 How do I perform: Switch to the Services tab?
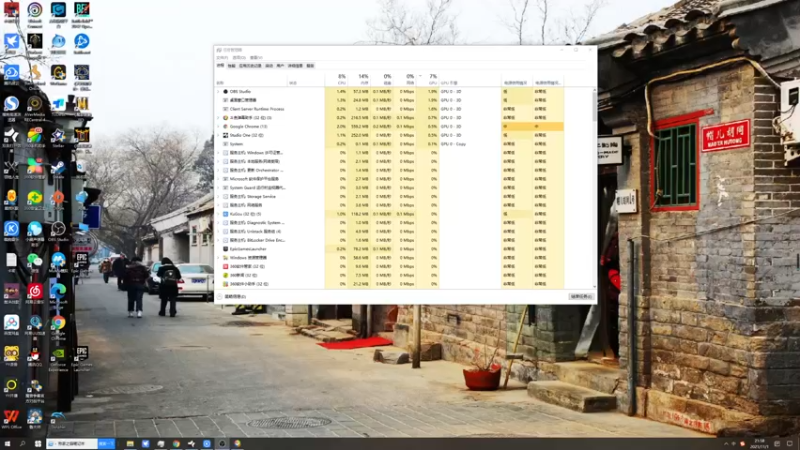point(310,66)
